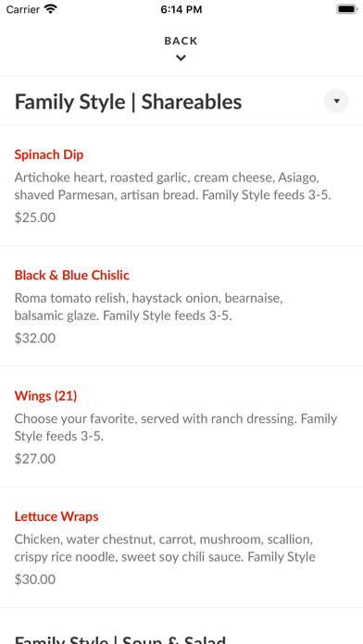Open the Black & Blue Chislic item
363x644 pixels.
coord(181,306)
